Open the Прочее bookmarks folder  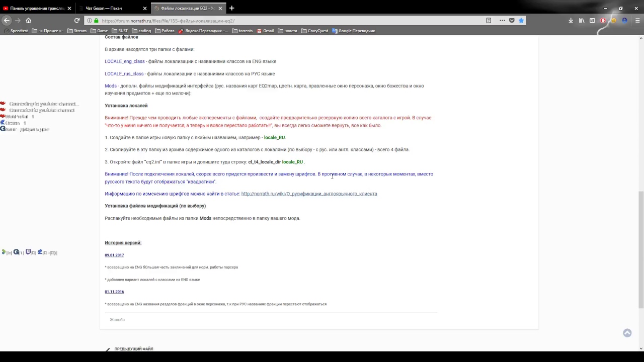[48, 31]
